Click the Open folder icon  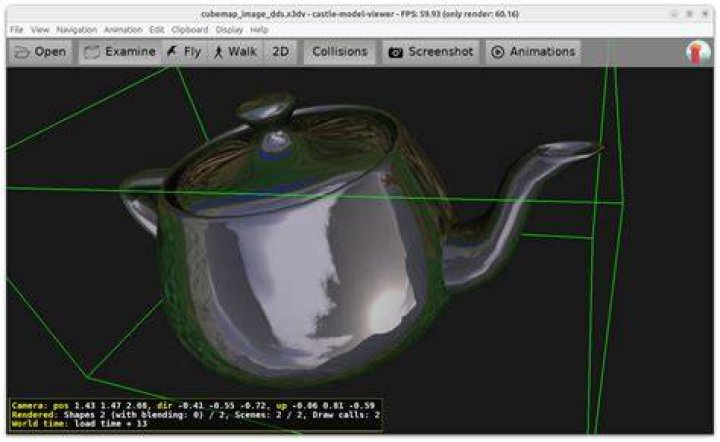point(21,52)
